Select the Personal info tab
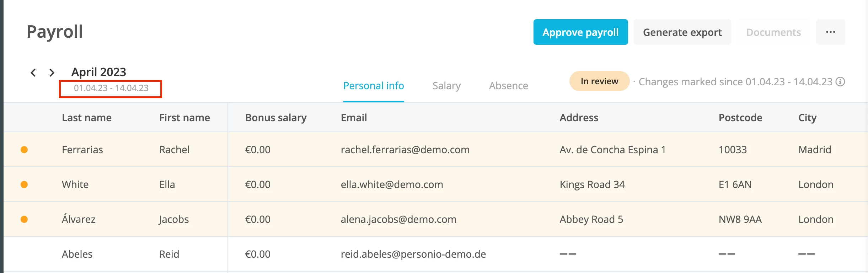Viewport: 868px width, 273px height. pyautogui.click(x=374, y=86)
